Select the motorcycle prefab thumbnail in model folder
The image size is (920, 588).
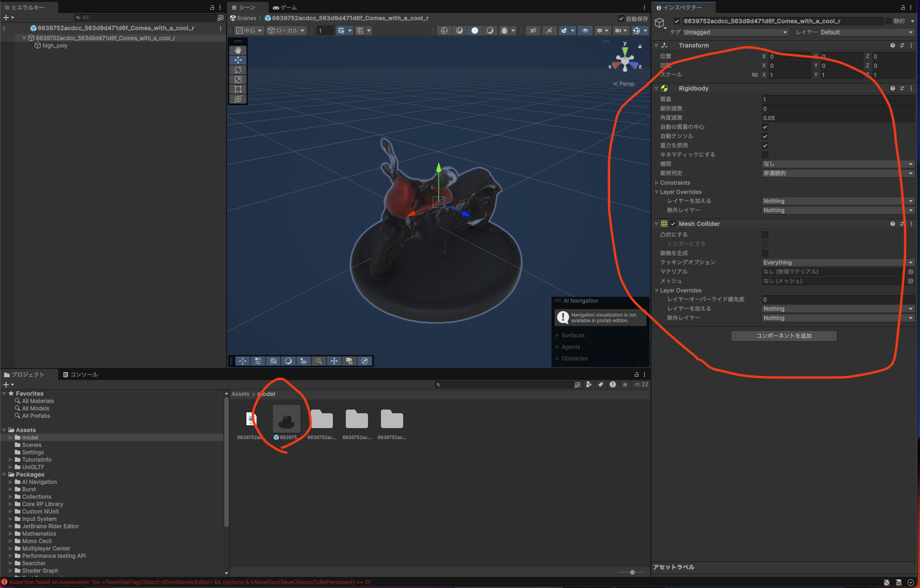[287, 418]
